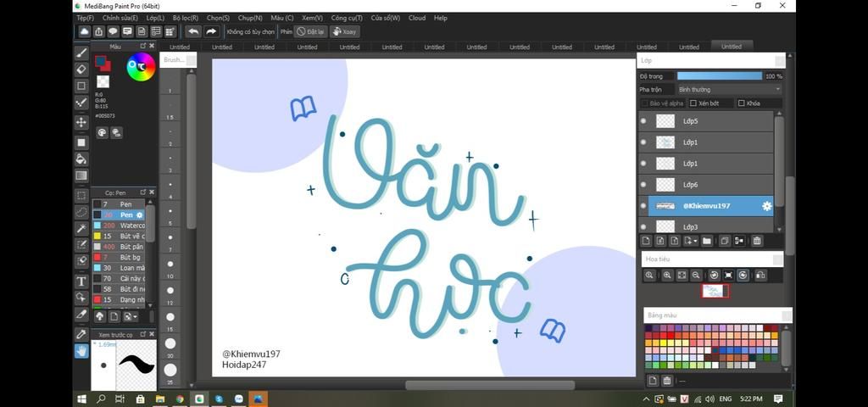868x407 pixels.
Task: Open the Tệp(F) menu
Action: (86, 18)
